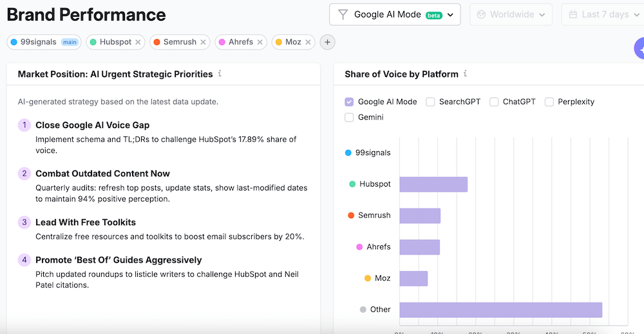Select the 99signals main brand tag
644x334 pixels.
click(44, 42)
